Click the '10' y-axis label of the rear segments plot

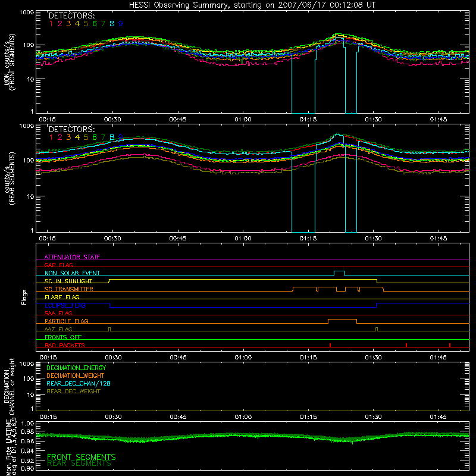click(30, 196)
